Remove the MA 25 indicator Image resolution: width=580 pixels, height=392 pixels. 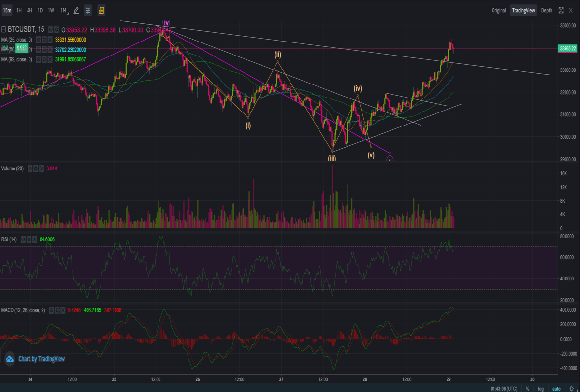[x=50, y=40]
